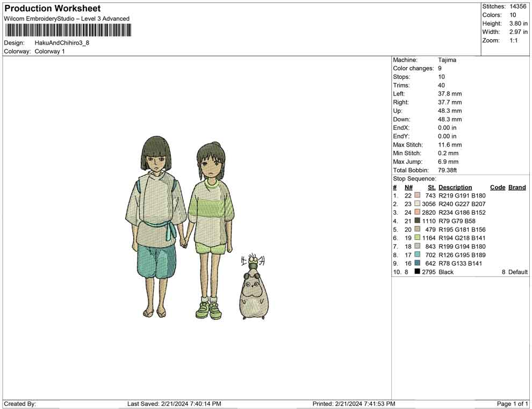Click the Machine value 'Tajima'
Image resolution: width=532 pixels, height=409 pixels.
point(447,60)
